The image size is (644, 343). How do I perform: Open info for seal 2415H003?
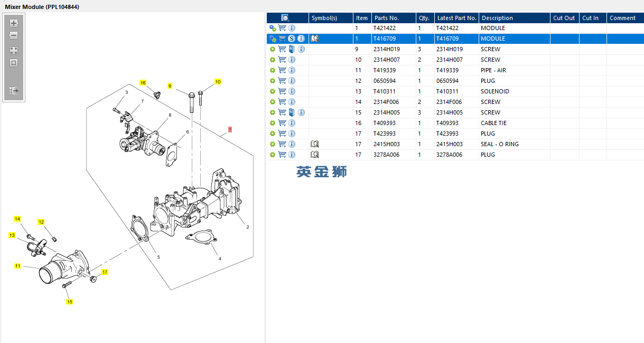[292, 144]
